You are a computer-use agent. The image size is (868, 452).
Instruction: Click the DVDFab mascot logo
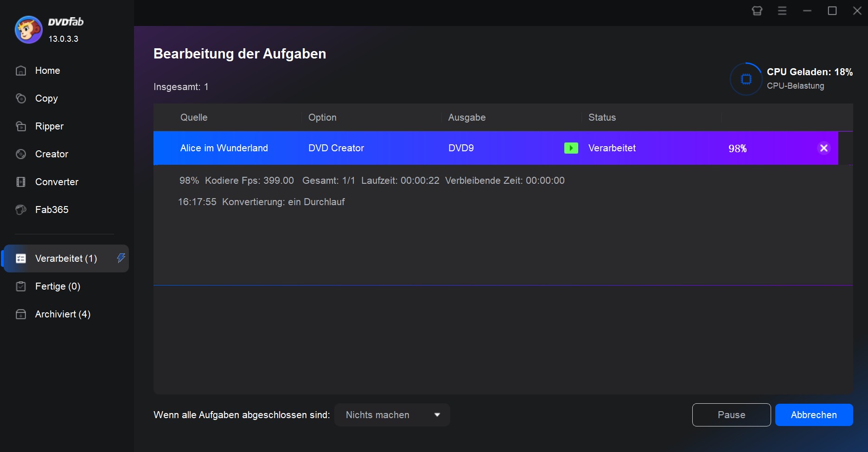click(x=29, y=29)
